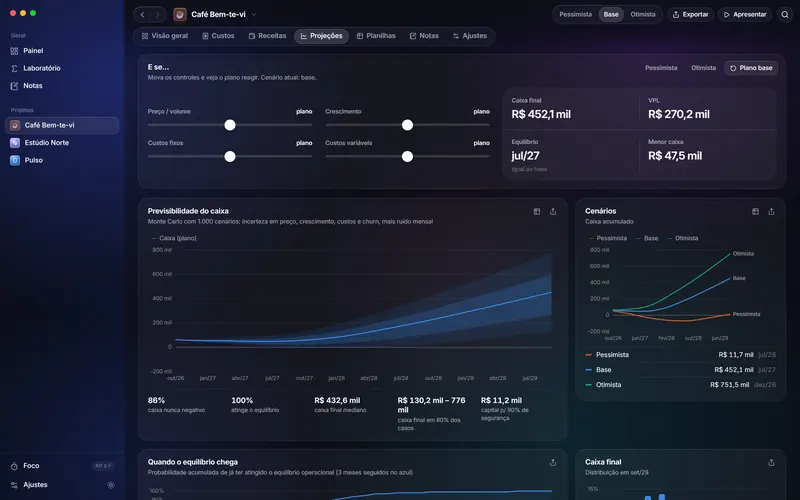Click the search magnifier icon
This screenshot has height=500, width=800.
pos(785,14)
